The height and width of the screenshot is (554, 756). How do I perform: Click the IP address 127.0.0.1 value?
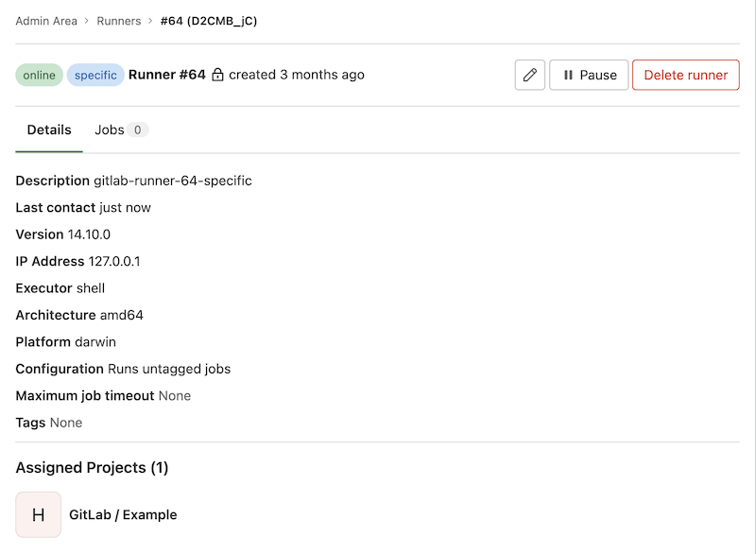pos(114,261)
